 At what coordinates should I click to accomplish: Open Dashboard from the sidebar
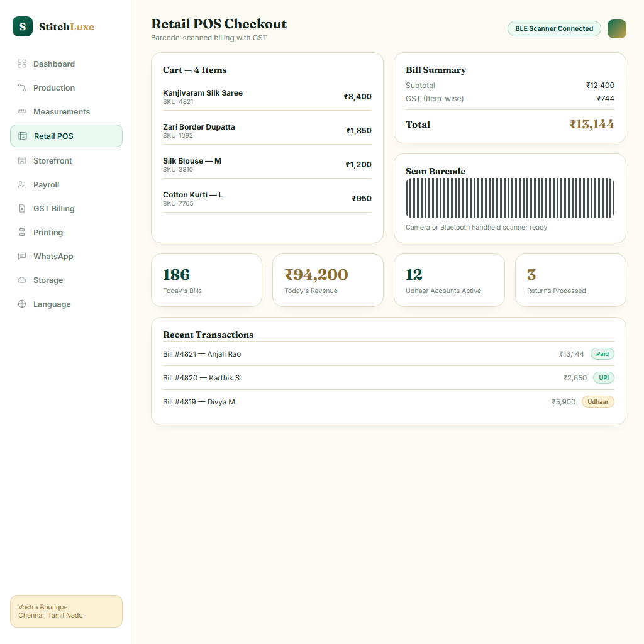click(66, 64)
